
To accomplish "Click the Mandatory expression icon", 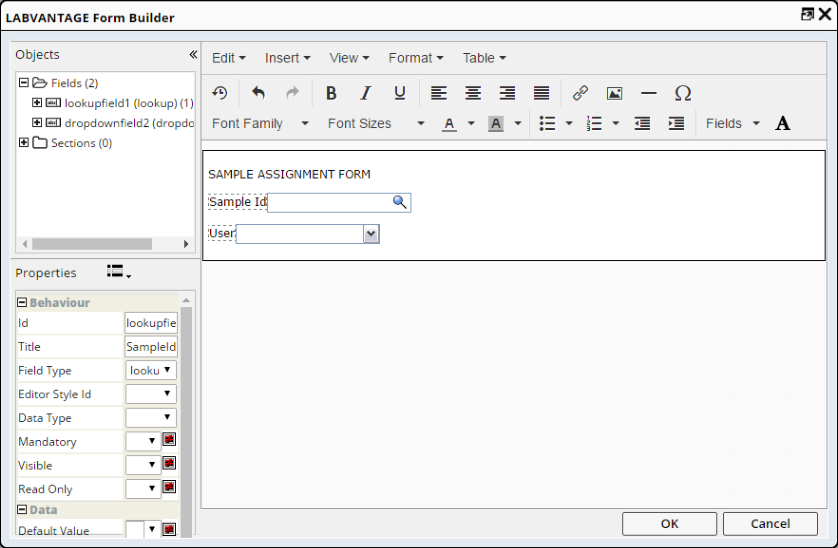I will pyautogui.click(x=169, y=439).
